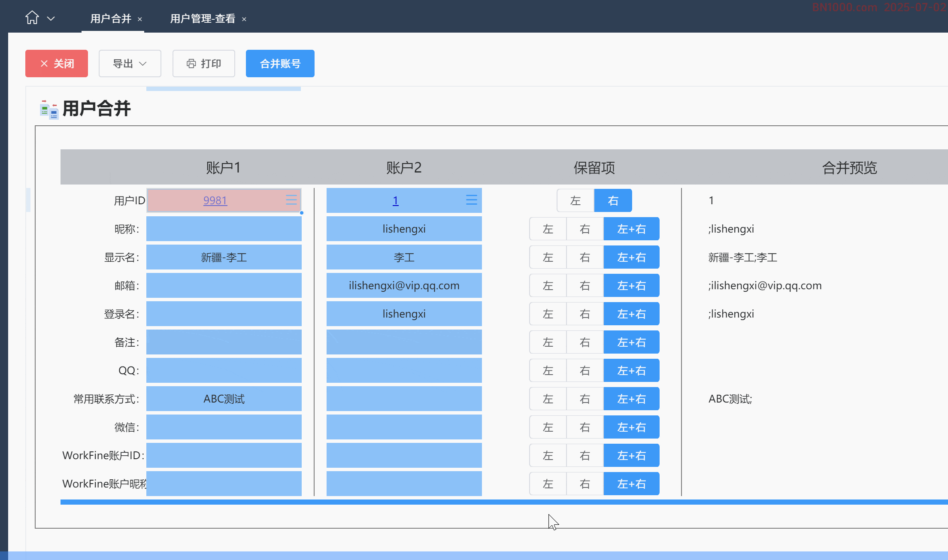Viewport: 948px width, 560px height.
Task: Select 左+右 for 登录名 row
Action: pos(632,314)
